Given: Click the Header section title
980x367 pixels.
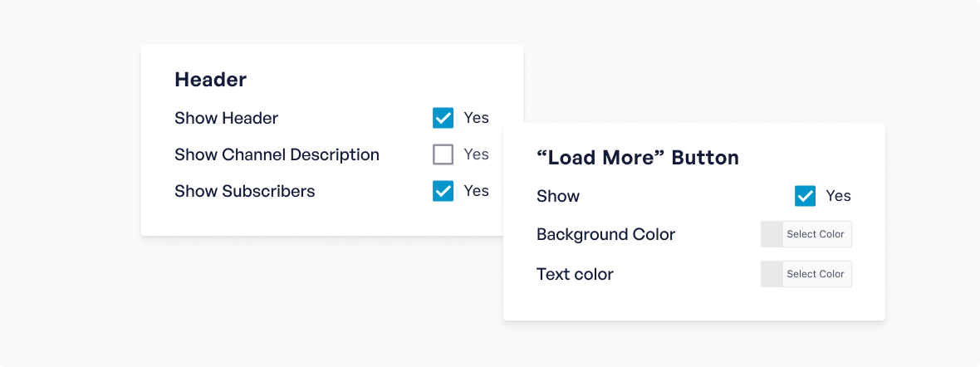Looking at the screenshot, I should (x=210, y=80).
